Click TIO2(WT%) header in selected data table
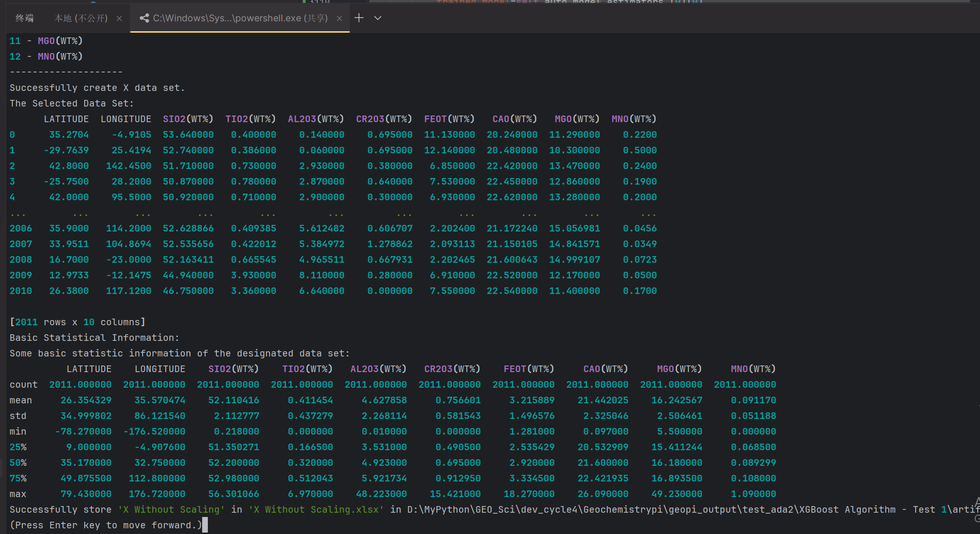 coord(250,119)
